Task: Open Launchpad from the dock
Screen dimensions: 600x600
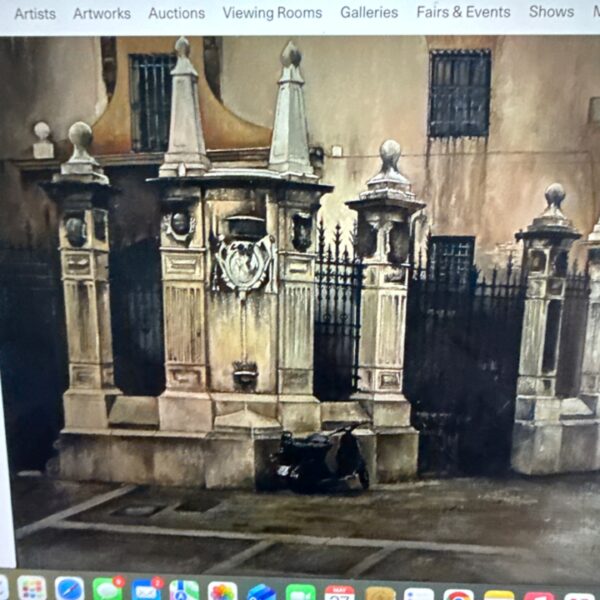Action: click(32, 589)
